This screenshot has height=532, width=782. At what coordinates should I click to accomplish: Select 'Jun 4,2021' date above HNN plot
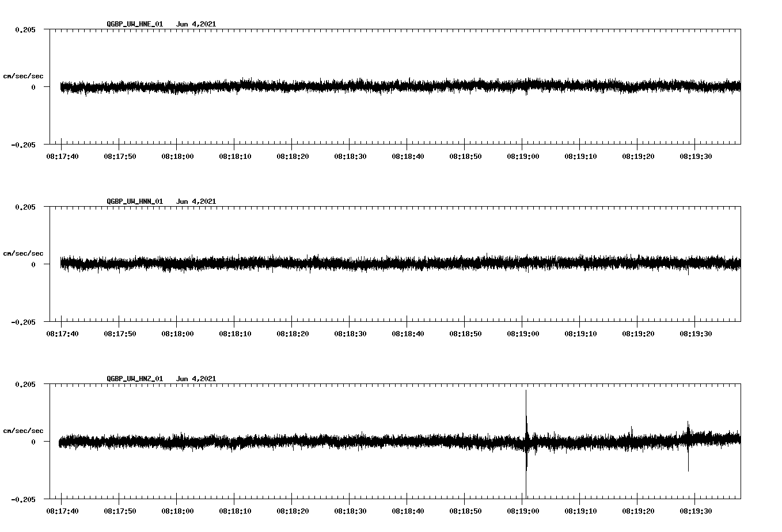tap(196, 202)
